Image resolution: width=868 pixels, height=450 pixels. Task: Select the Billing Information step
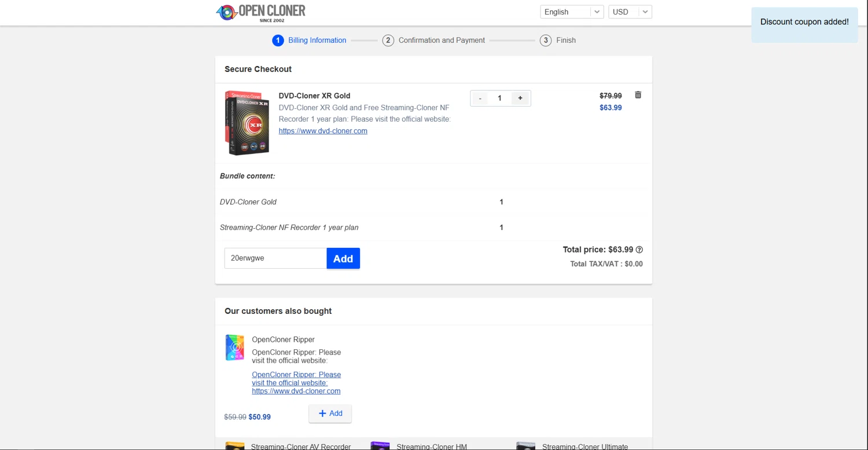point(310,41)
